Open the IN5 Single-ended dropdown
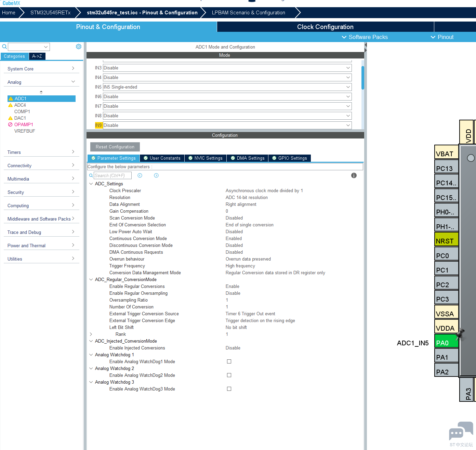The width and height of the screenshot is (476, 450). tap(227, 87)
